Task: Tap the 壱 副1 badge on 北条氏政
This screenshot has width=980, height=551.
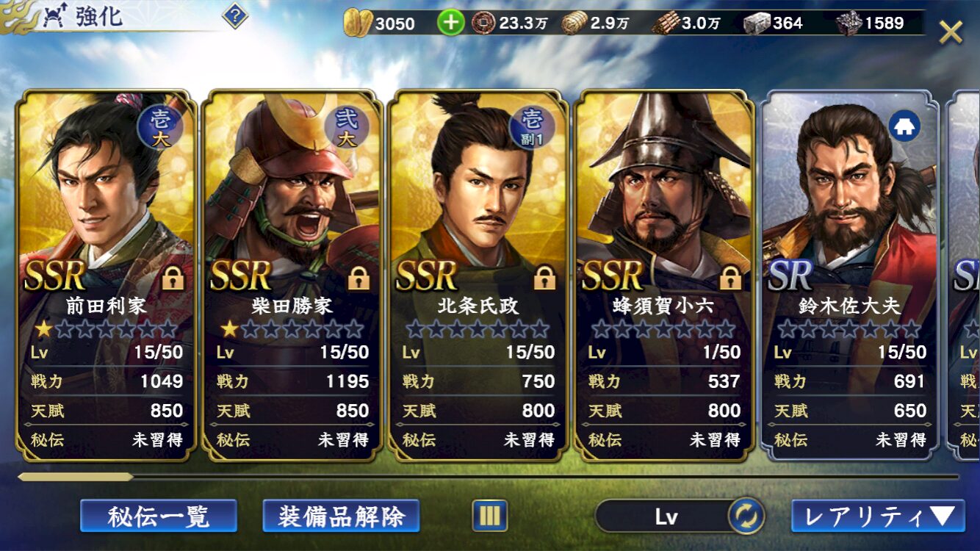Action: (531, 127)
